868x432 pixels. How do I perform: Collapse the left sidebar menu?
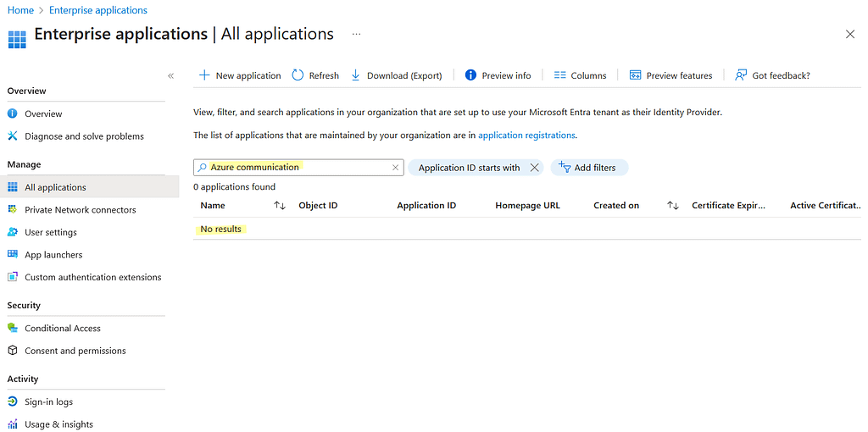click(x=170, y=75)
